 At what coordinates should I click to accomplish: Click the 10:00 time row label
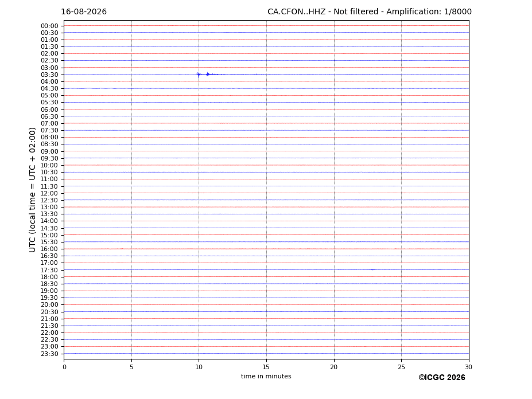click(x=49, y=166)
